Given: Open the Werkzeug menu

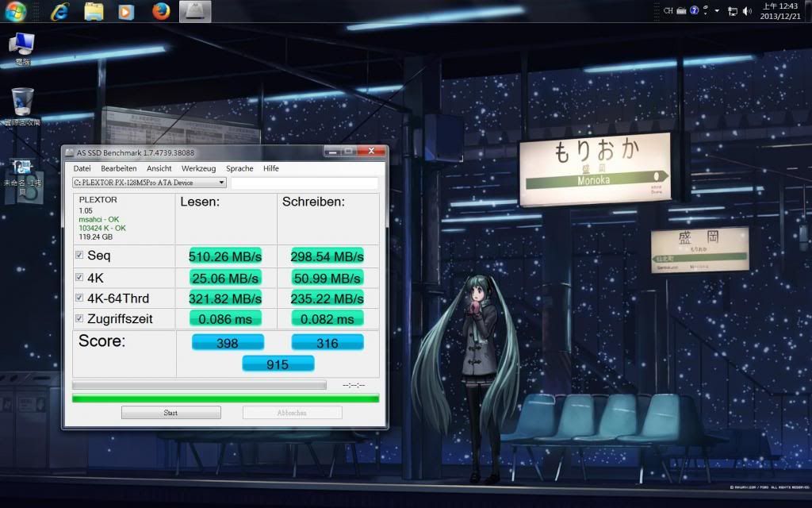Looking at the screenshot, I should click(198, 168).
